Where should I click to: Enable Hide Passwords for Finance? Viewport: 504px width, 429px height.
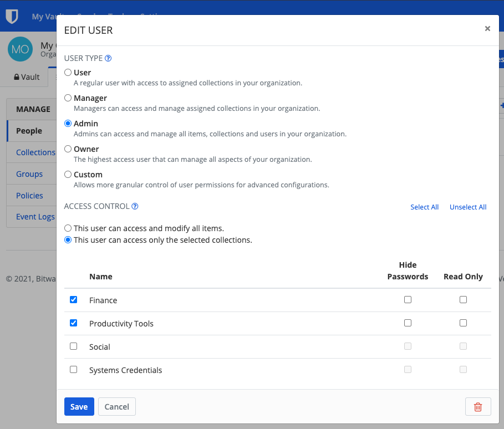(x=408, y=299)
